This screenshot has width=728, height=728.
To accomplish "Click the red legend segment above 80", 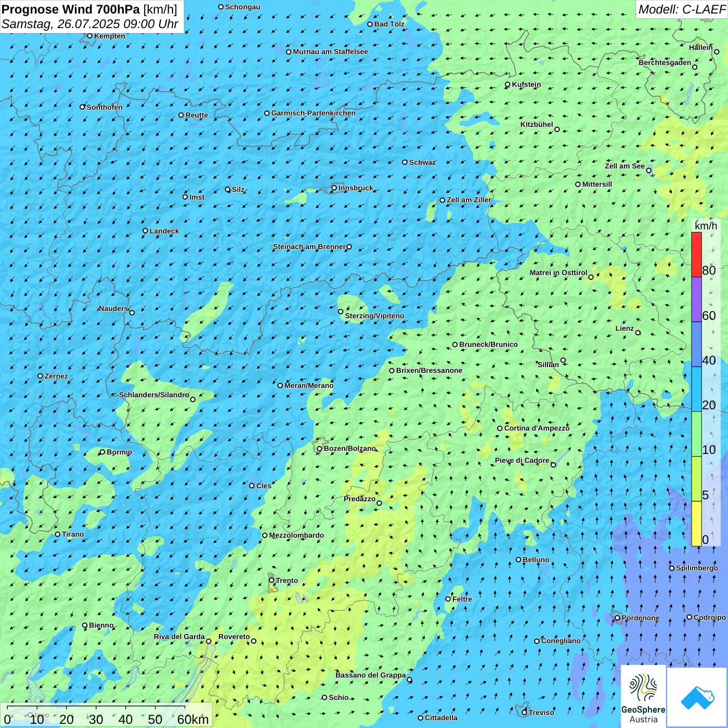I will [x=696, y=254].
